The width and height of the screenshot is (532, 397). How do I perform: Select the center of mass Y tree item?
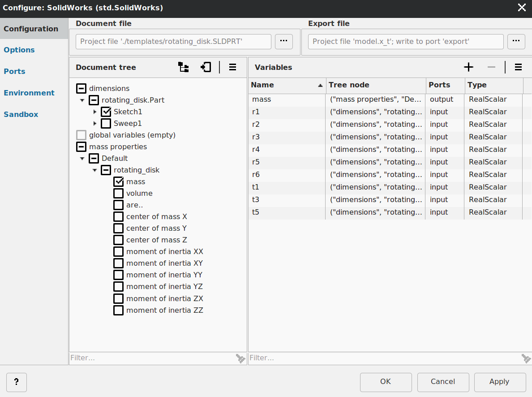(156, 229)
